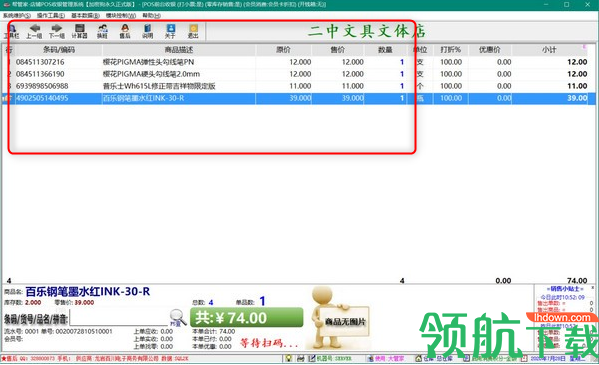
Task: Click the 上单应收 0.00 text
Action: point(153,331)
